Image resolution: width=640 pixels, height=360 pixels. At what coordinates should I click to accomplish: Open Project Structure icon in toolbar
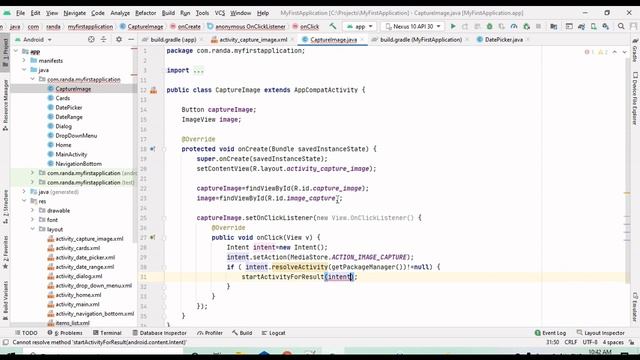coord(553,27)
